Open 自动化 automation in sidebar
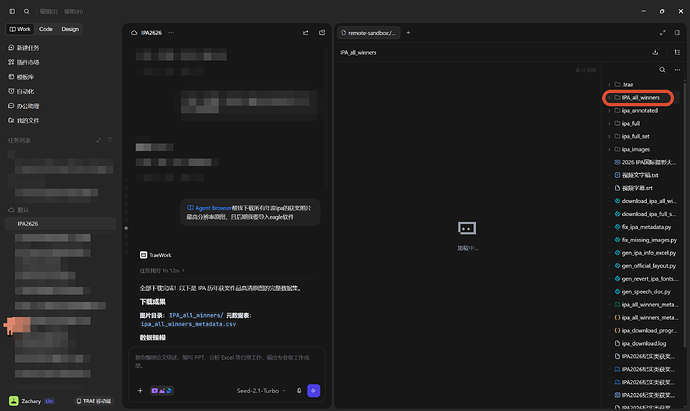Image resolution: width=690 pixels, height=411 pixels. point(21,92)
